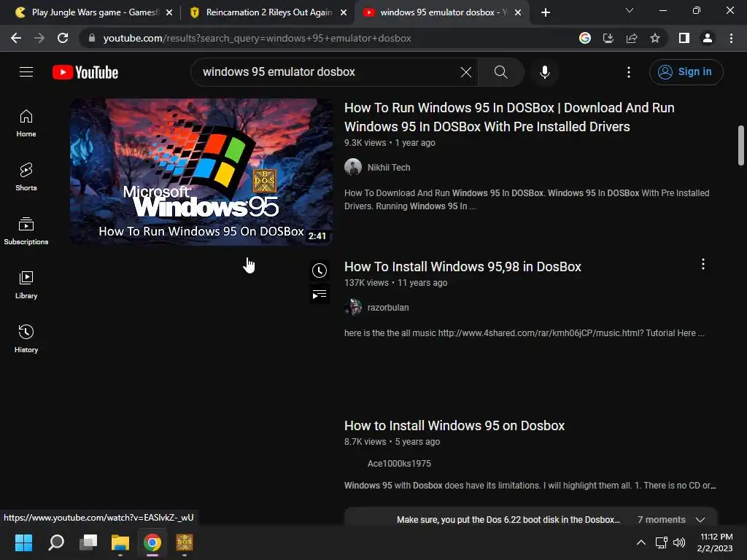The image size is (747, 560).
Task: Bookmark this page with star
Action: (655, 38)
